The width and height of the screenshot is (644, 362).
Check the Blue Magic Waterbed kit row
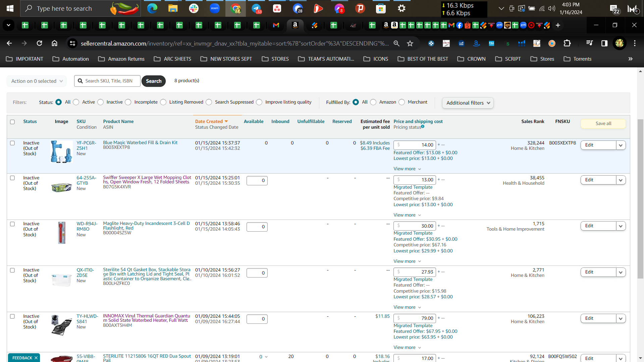tap(12, 143)
